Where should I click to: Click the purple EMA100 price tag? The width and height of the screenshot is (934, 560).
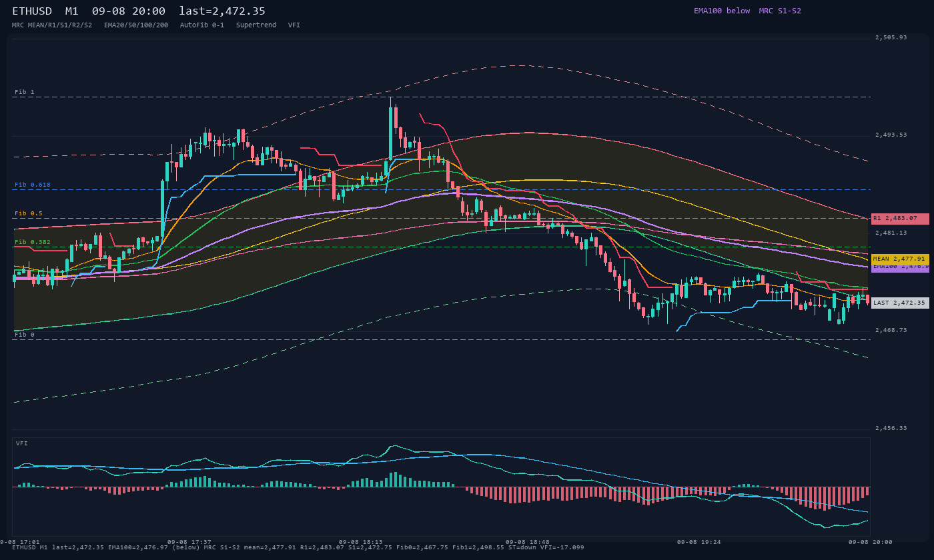tap(900, 268)
